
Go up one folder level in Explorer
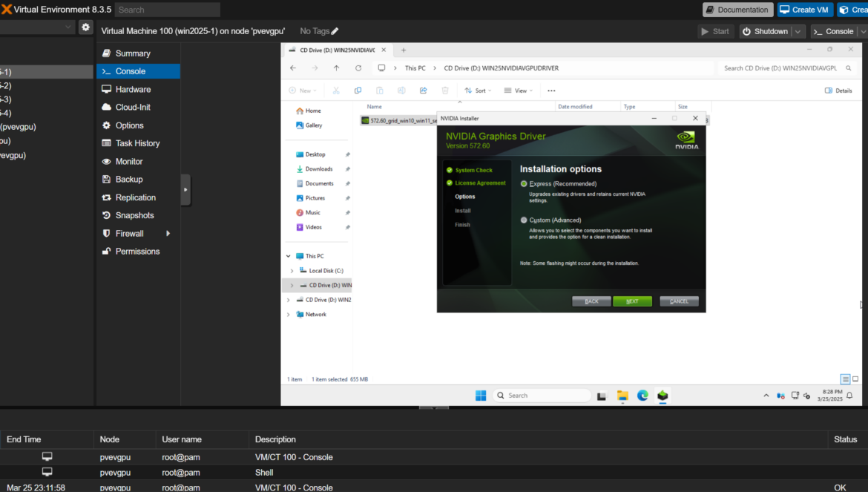point(337,68)
